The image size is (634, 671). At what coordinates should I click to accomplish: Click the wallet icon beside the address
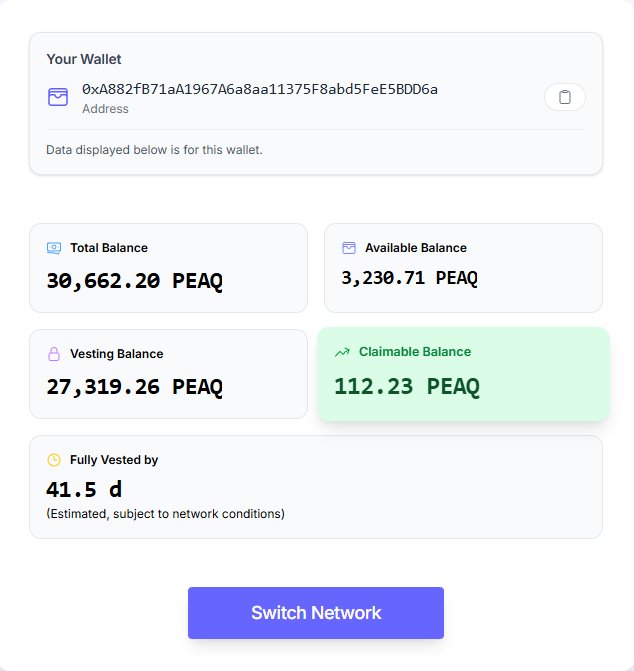coord(58,97)
